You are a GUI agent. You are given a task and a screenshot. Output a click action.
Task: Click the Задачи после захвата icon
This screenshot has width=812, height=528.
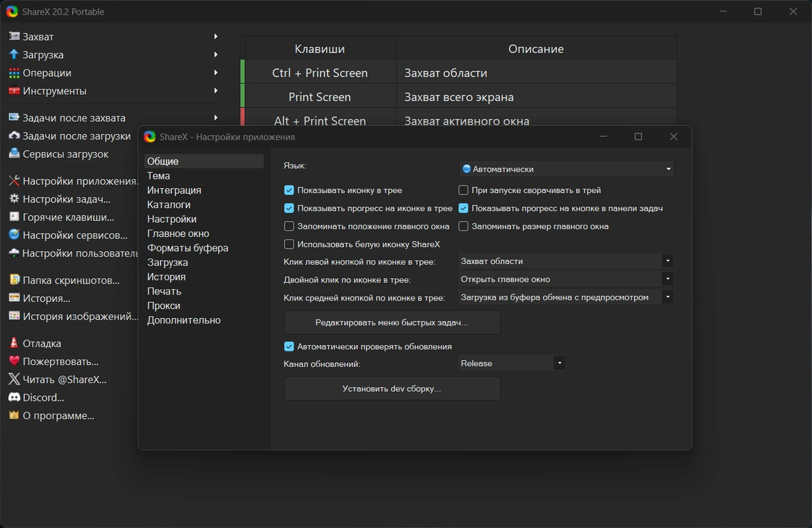click(14, 118)
